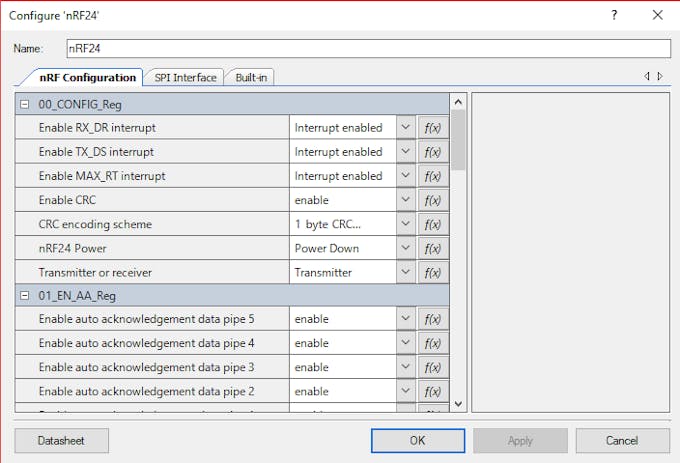Click the tab scroll left arrow

(647, 76)
